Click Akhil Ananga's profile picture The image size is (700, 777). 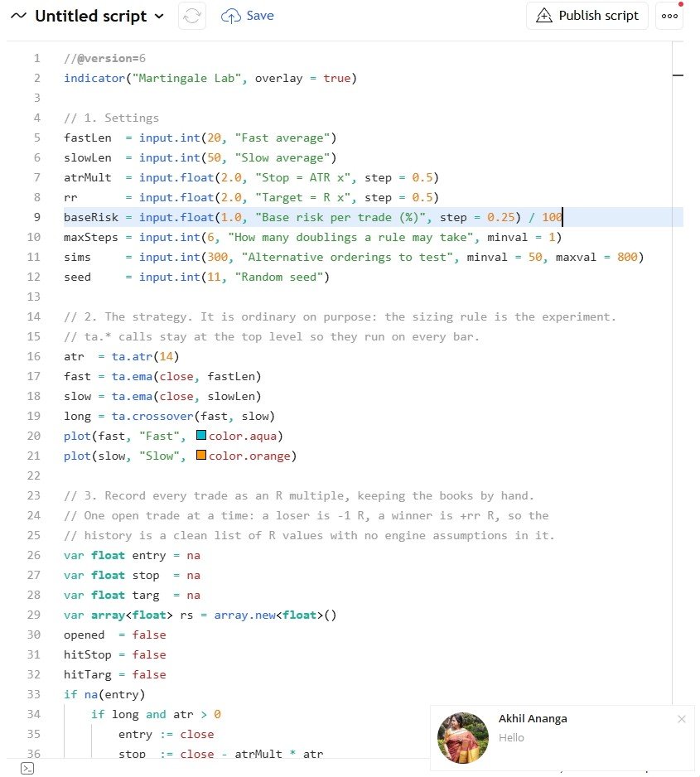[x=463, y=738]
